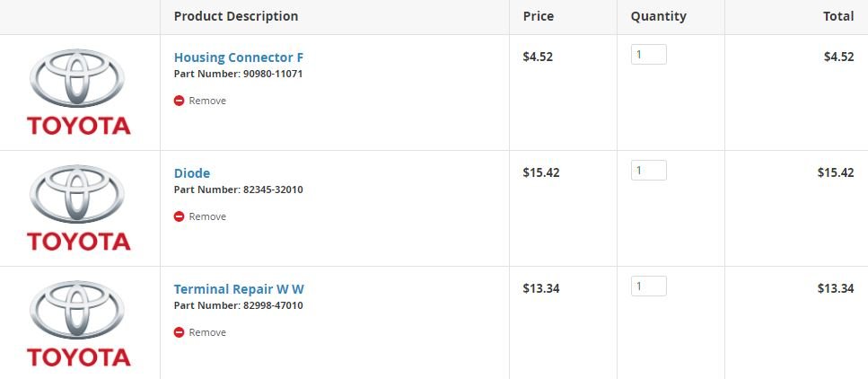Screen dimensions: 868x379
Task: Click Toyota logo beside Terminal Repair W W
Action: click(x=79, y=323)
